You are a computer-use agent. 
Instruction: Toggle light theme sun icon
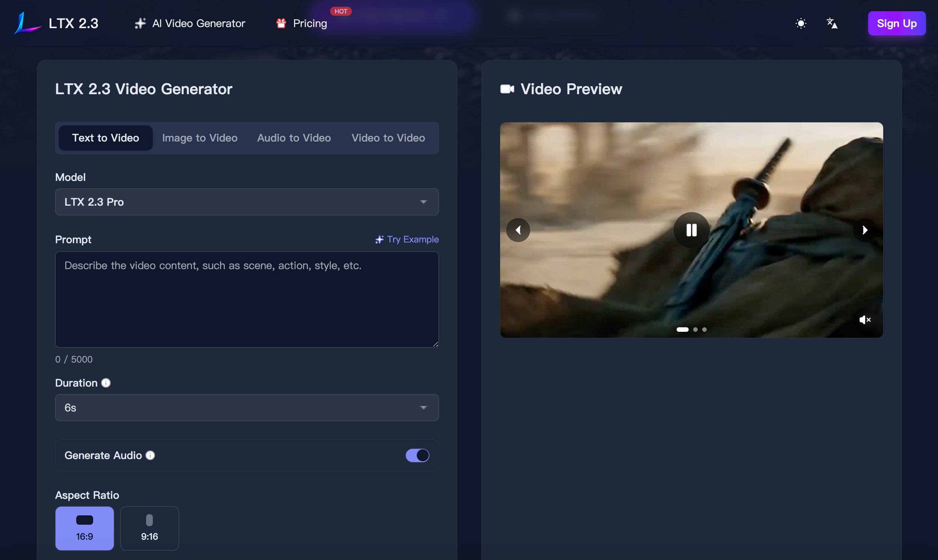pyautogui.click(x=801, y=23)
